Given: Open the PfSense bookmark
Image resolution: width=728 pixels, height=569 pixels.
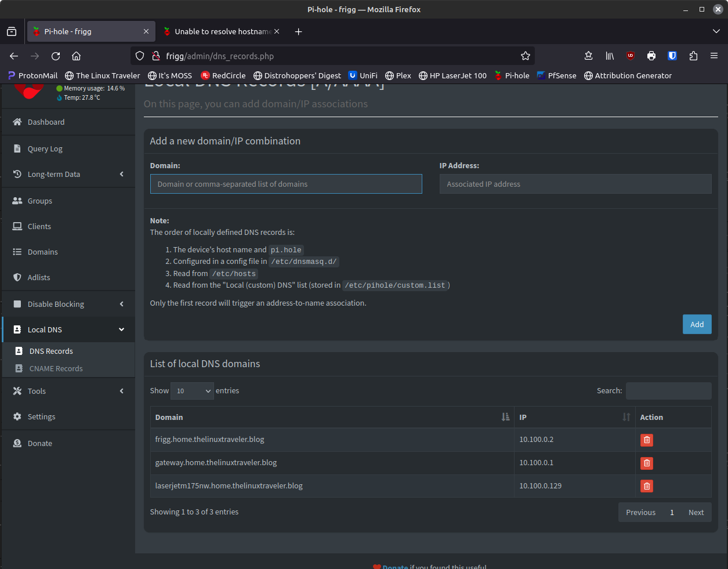Looking at the screenshot, I should click(x=557, y=76).
